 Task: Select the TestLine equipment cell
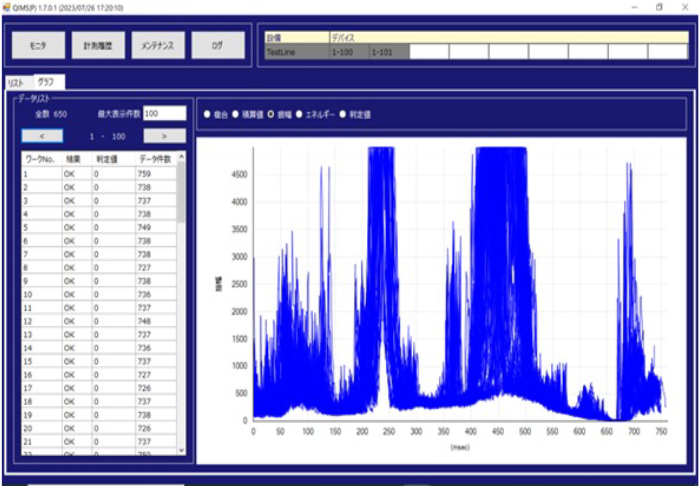[x=297, y=52]
